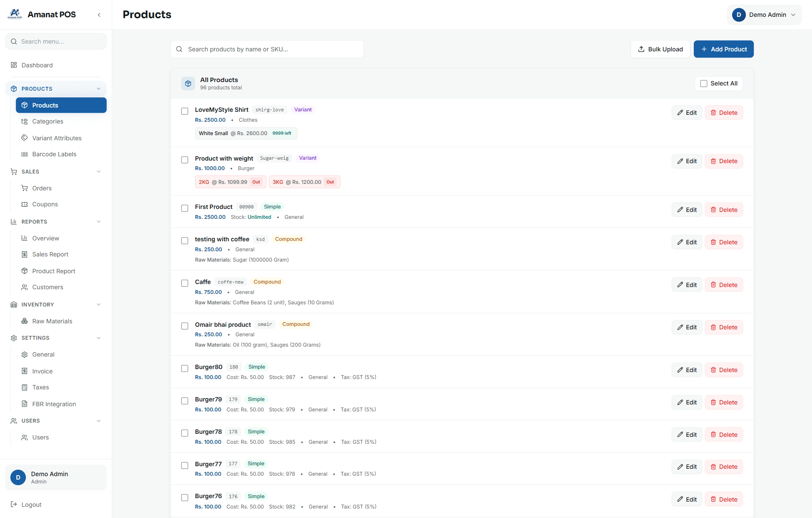The width and height of the screenshot is (812, 518).
Task: Go to Variant Attributes page
Action: tap(61, 138)
